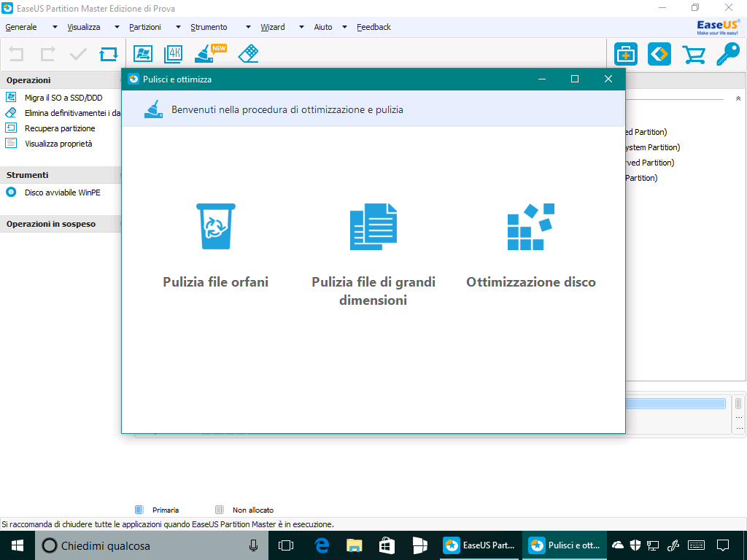
Task: Click the Elimina definitivamente operation text
Action: click(x=73, y=113)
